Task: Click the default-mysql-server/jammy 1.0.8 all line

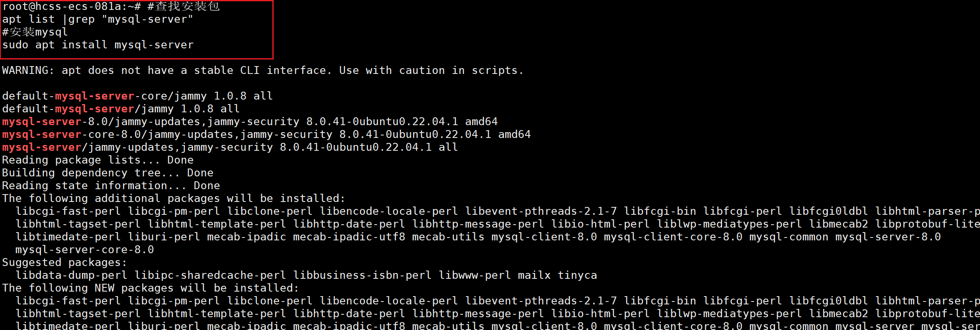Action: tap(121, 109)
